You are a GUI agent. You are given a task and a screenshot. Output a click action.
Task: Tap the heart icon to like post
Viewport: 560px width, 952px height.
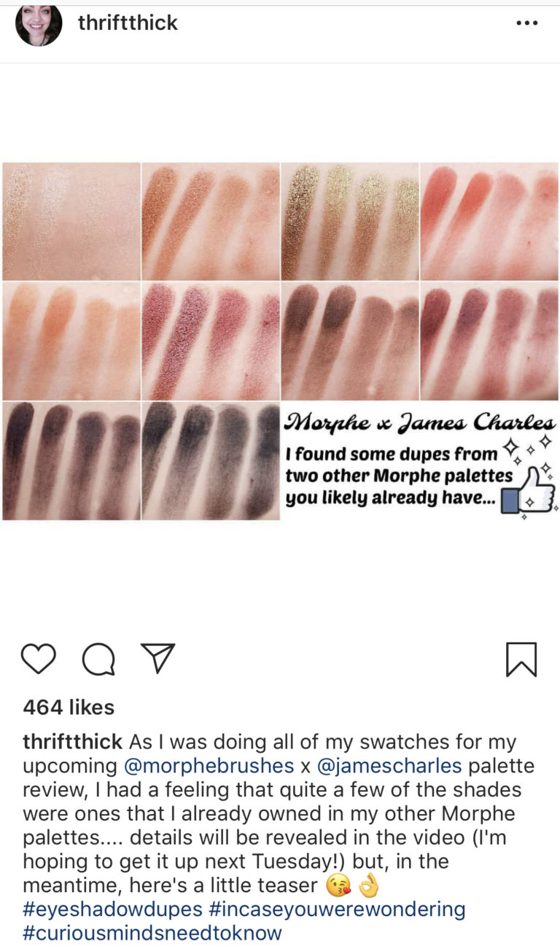coord(39,659)
